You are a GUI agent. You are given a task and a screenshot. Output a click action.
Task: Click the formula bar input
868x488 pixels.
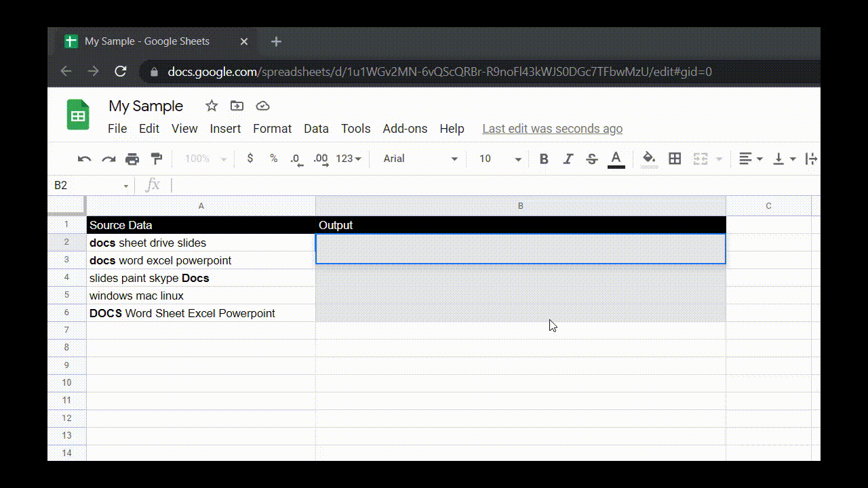[x=494, y=186]
